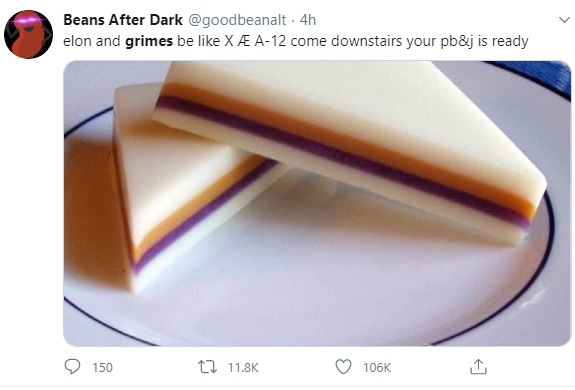
Task: Open the tweet via the 4h timestamp
Action: pyautogui.click(x=308, y=20)
